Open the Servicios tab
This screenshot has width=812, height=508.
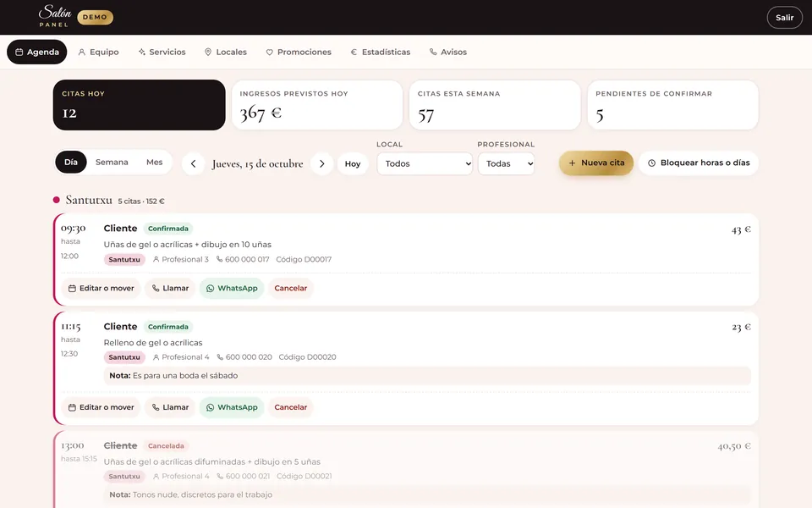pyautogui.click(x=162, y=52)
